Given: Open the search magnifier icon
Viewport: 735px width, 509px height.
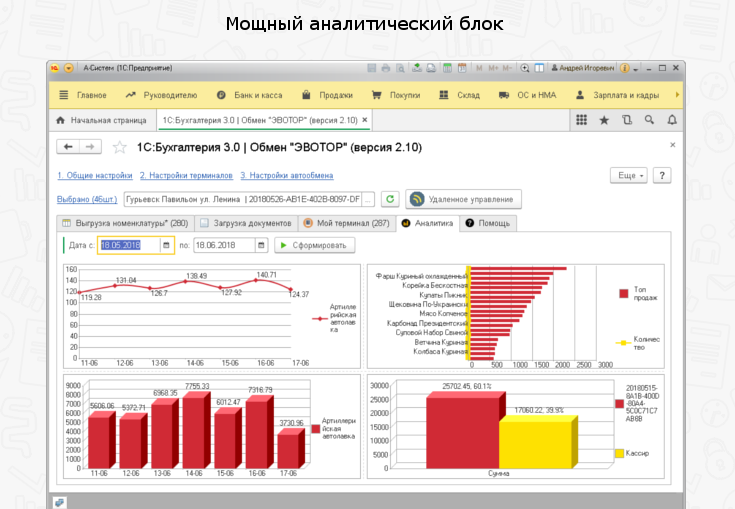Looking at the screenshot, I should [x=649, y=120].
